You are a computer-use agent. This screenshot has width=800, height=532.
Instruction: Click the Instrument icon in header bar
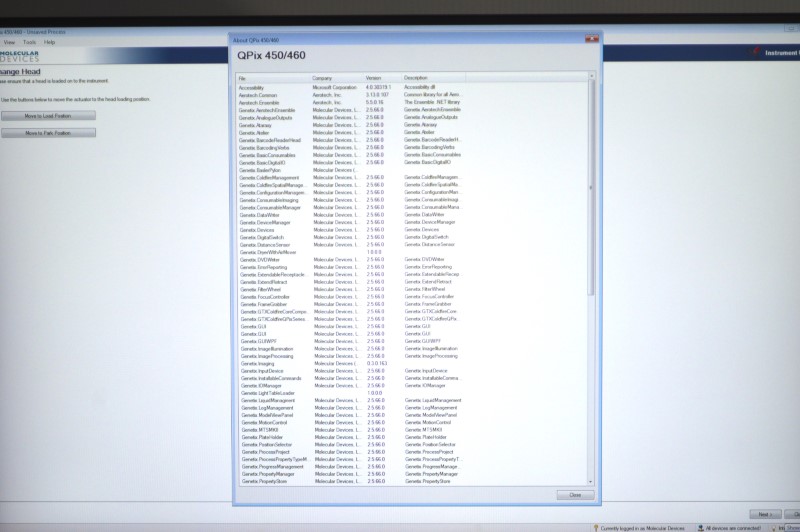point(755,52)
